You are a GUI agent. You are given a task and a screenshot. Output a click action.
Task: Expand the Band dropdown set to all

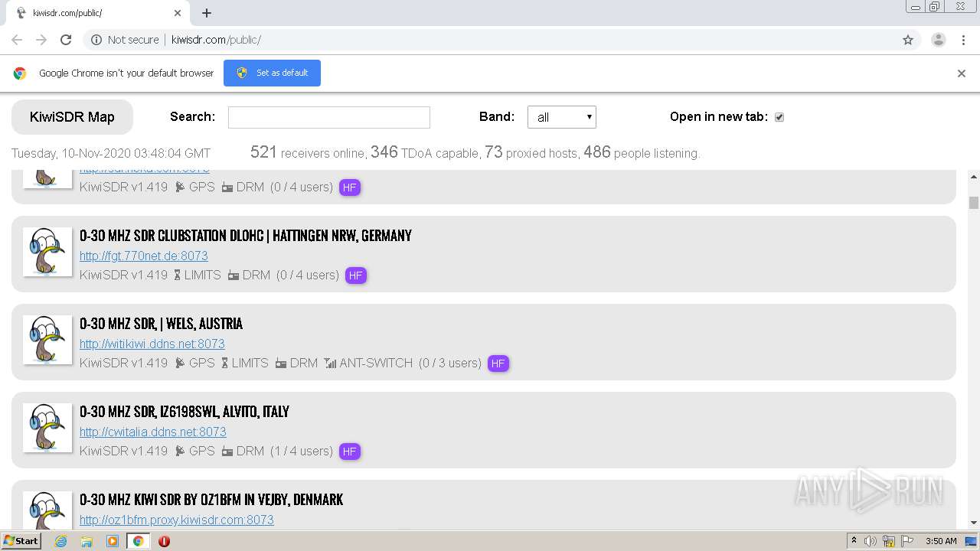(x=561, y=117)
